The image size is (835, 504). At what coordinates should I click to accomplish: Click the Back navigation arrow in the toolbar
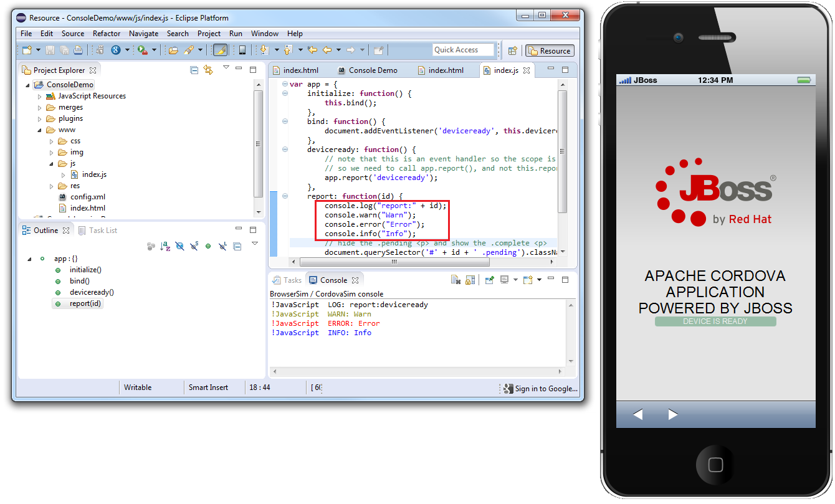click(327, 50)
